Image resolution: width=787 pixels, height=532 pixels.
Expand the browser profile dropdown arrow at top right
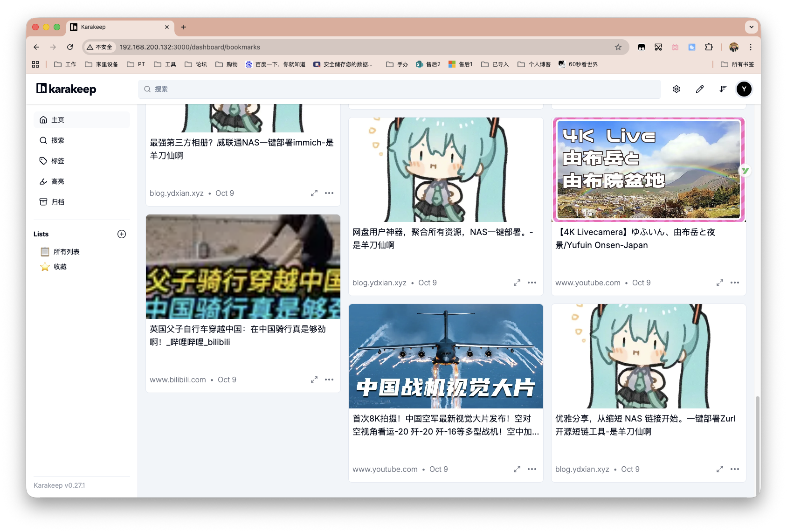[x=751, y=27]
